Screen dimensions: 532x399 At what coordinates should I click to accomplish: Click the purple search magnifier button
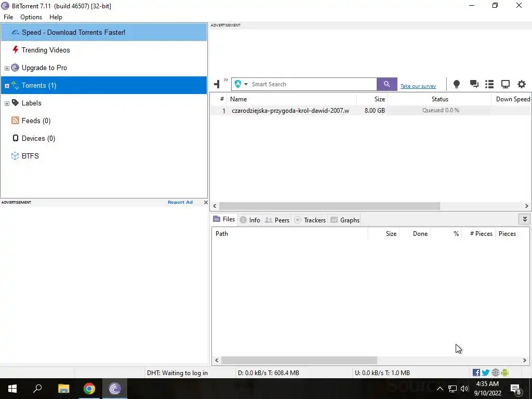387,84
